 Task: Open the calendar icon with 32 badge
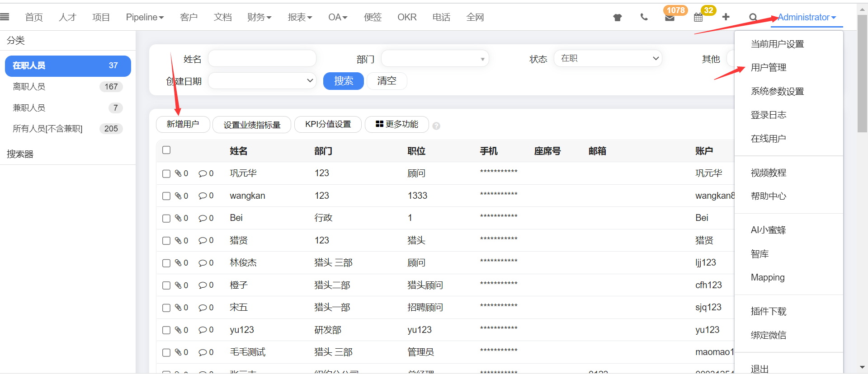coord(698,18)
